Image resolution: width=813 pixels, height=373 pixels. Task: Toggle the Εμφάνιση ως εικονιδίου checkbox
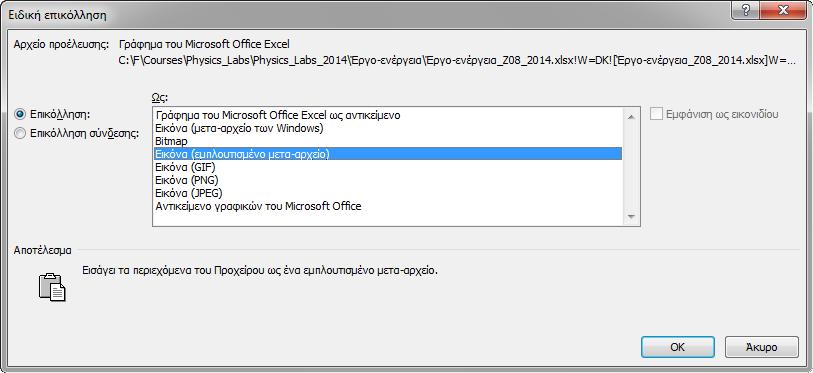656,114
